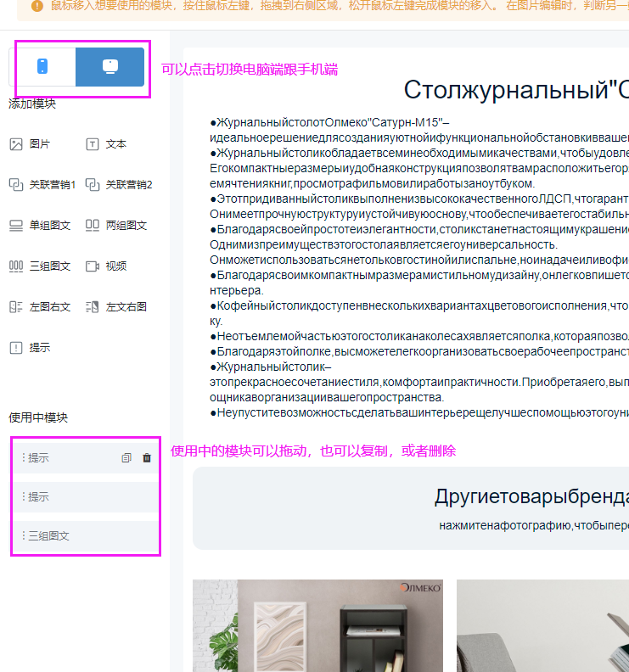Pick the 关联营销2 module icon
Image resolution: width=629 pixels, height=672 pixels.
[93, 185]
